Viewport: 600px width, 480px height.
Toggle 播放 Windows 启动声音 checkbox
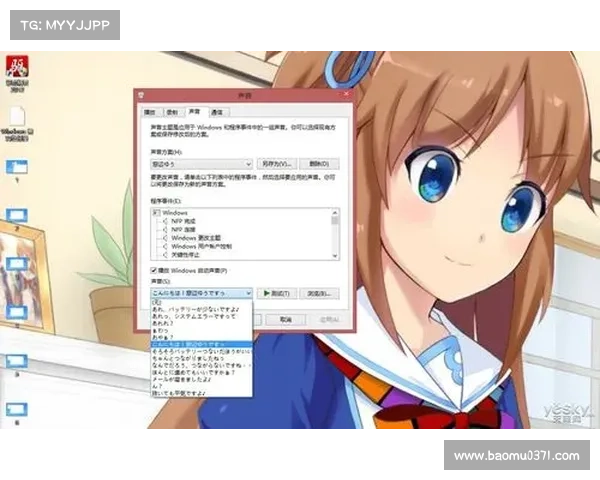pyautogui.click(x=153, y=271)
